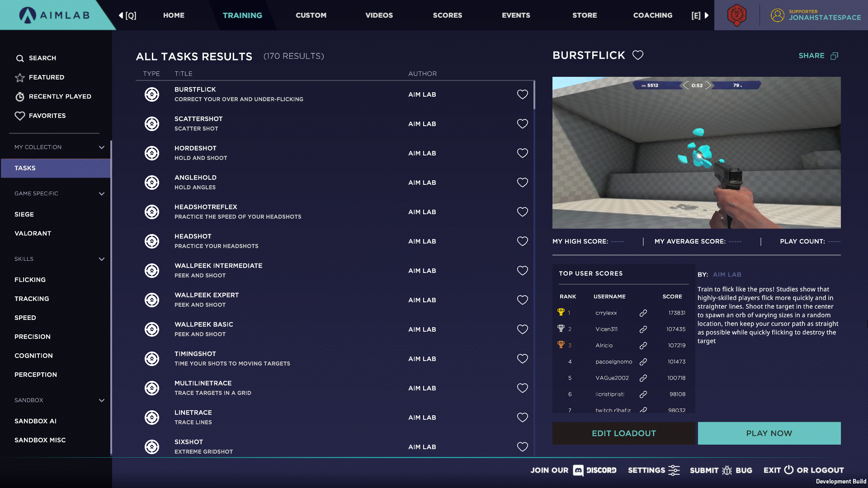Open Recently Played clock item
Screen dimensions: 868x488
[x=20, y=97]
